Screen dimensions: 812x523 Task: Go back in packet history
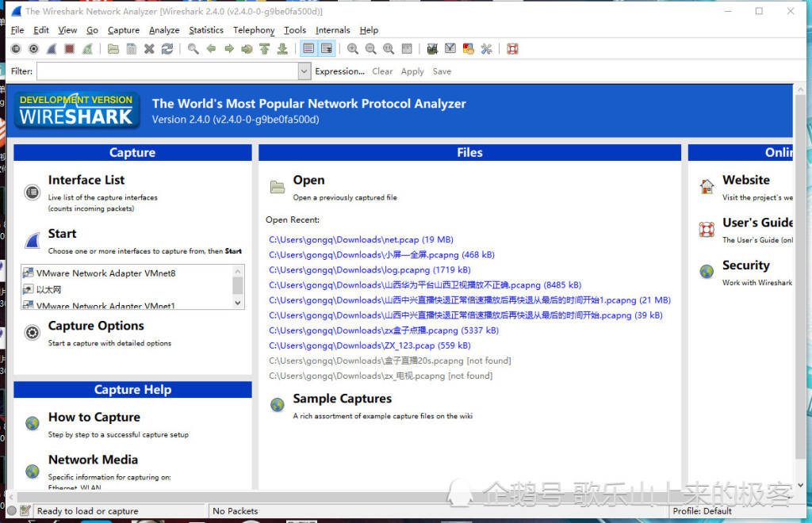coord(211,48)
